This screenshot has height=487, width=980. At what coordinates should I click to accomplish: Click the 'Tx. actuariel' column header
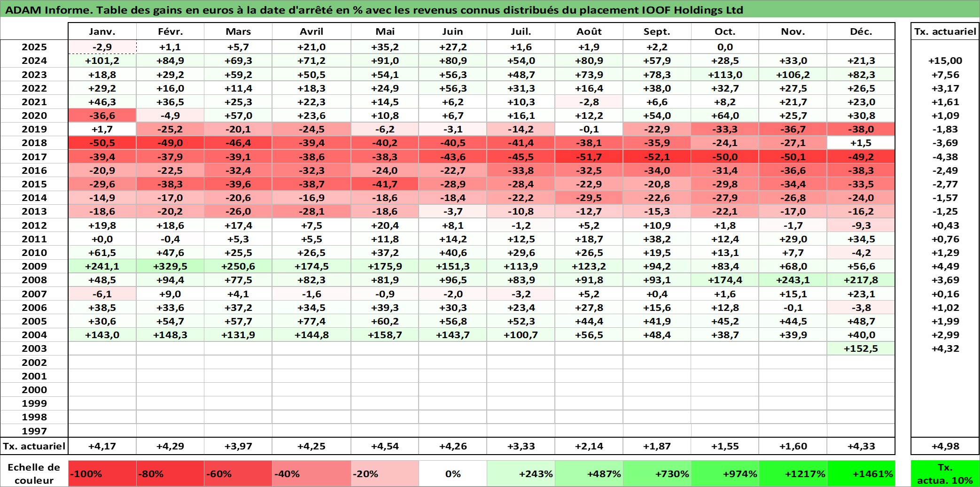945,31
